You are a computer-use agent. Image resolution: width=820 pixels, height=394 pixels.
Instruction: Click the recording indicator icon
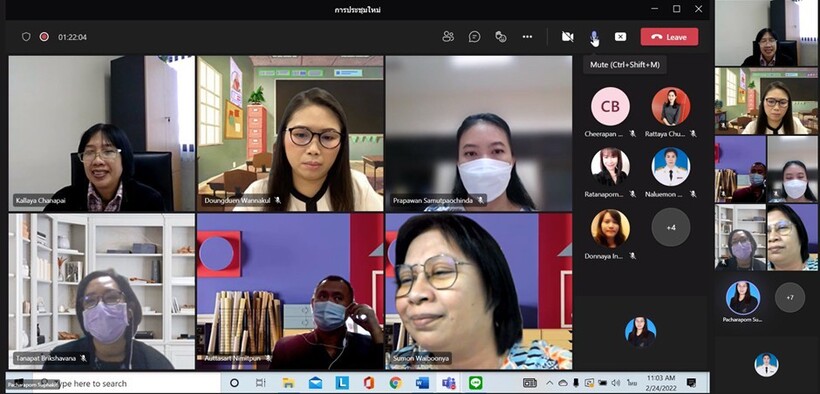click(x=44, y=37)
